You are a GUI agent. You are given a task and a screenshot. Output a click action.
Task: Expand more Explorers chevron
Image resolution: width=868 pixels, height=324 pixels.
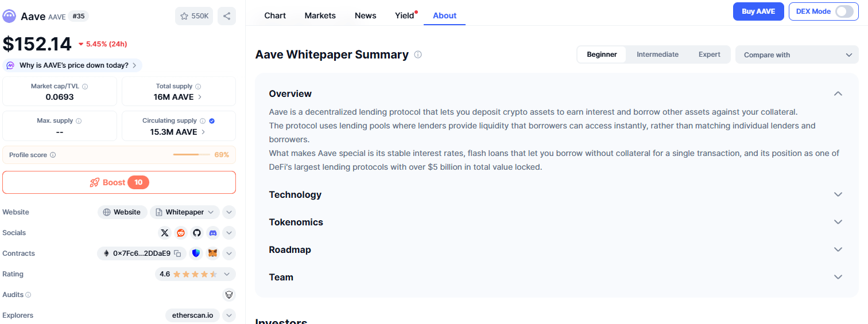tap(229, 315)
